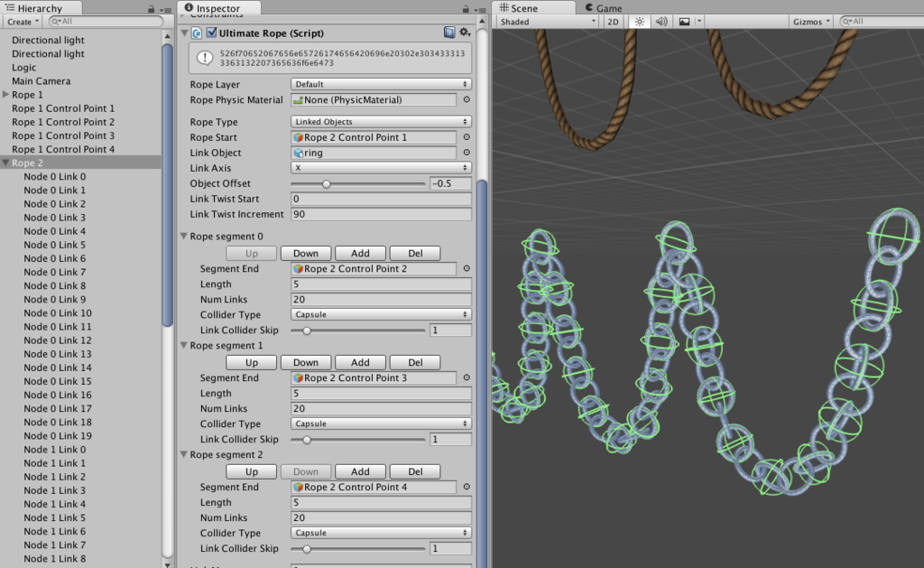Click the Ultimate Rope script type icon
This screenshot has width=924, height=568.
(x=197, y=33)
